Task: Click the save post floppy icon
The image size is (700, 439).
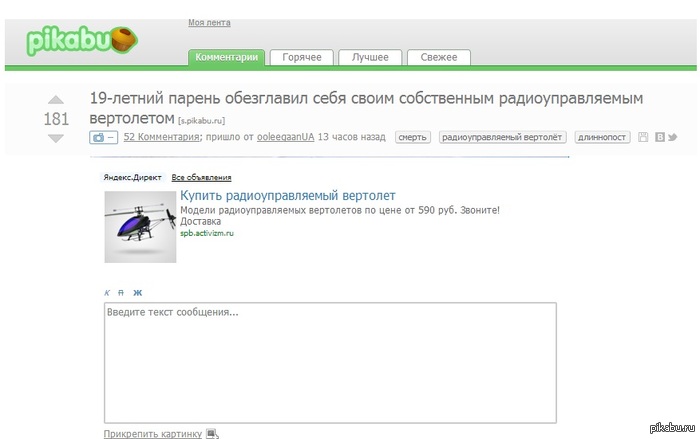Action: point(643,137)
